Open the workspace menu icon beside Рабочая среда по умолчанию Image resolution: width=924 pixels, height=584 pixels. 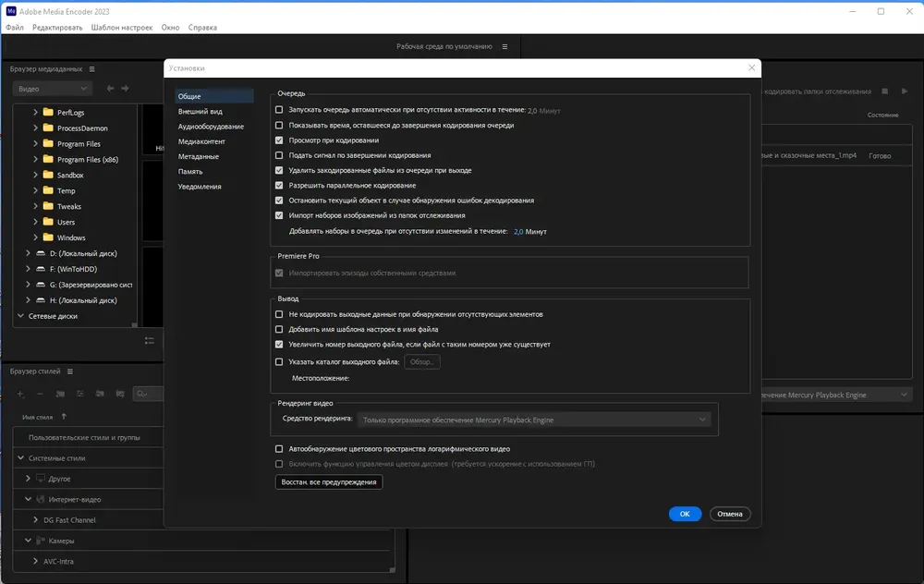(505, 46)
